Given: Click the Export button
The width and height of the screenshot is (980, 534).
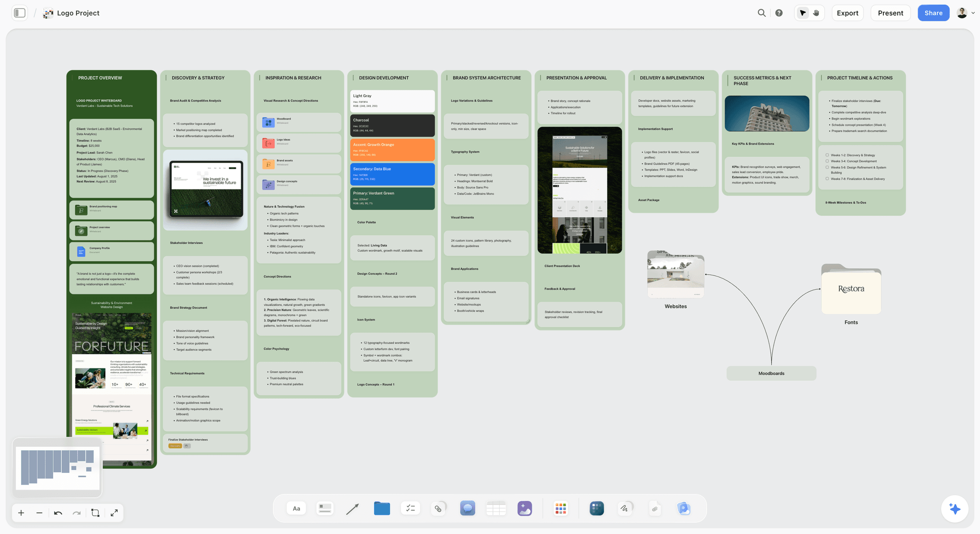Looking at the screenshot, I should pos(847,13).
